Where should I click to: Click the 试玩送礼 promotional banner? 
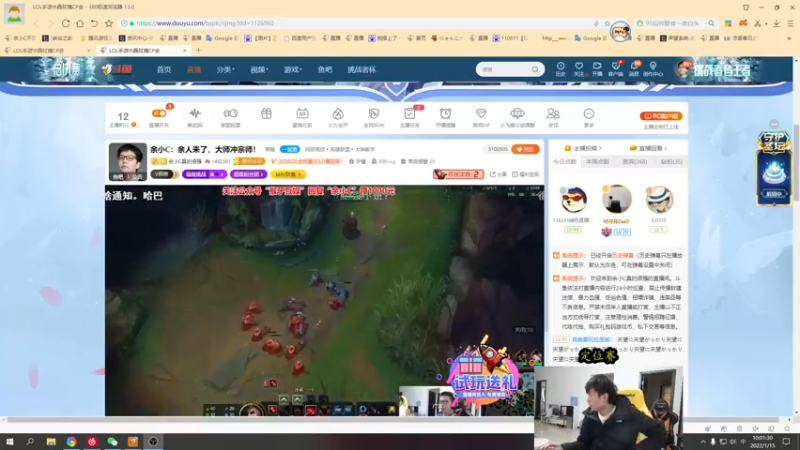click(483, 373)
